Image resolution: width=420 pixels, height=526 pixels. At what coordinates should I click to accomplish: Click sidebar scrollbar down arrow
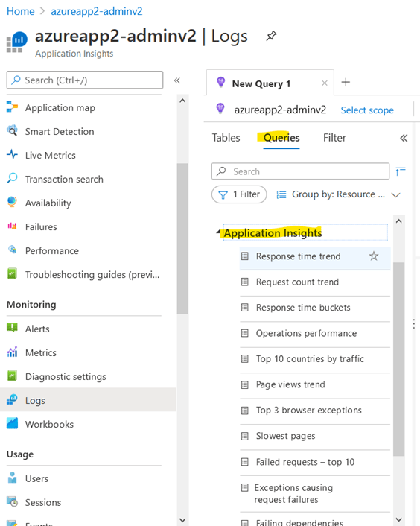coord(182,520)
